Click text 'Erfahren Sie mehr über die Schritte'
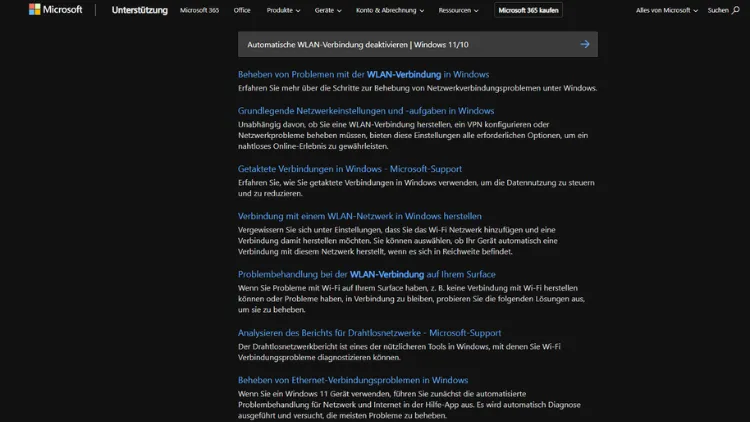The image size is (750, 422). coord(418,88)
